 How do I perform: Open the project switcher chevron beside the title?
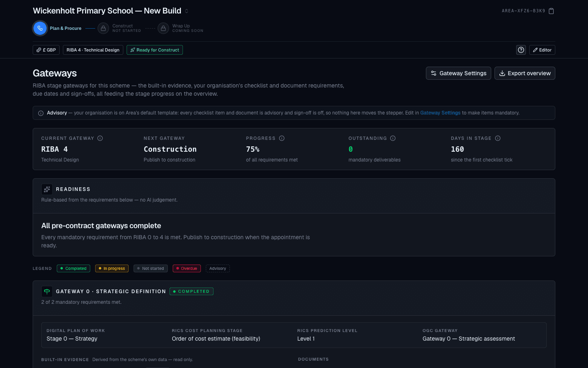coord(187,11)
